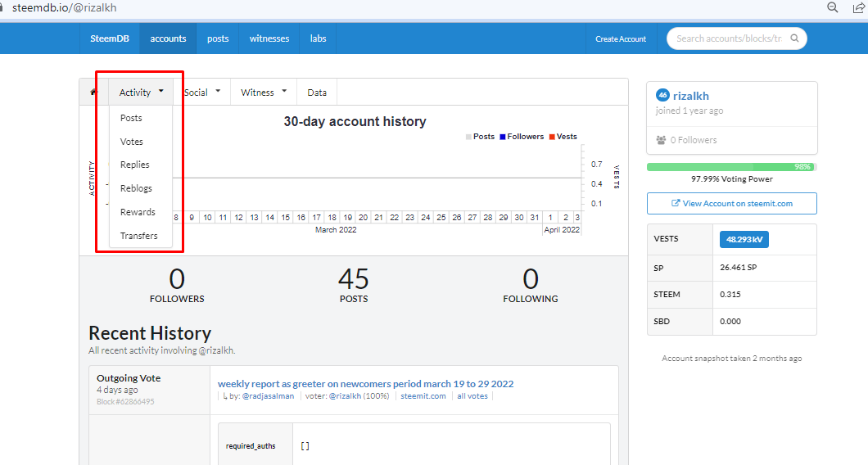Toggle Vests series in chart legend
The image size is (868, 465).
point(563,136)
